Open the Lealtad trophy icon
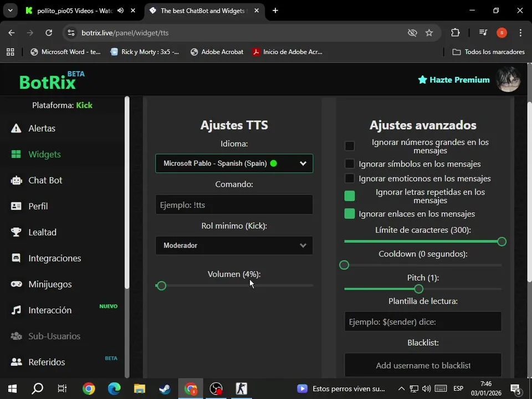Screen dimensions: 532x399 pos(16,232)
